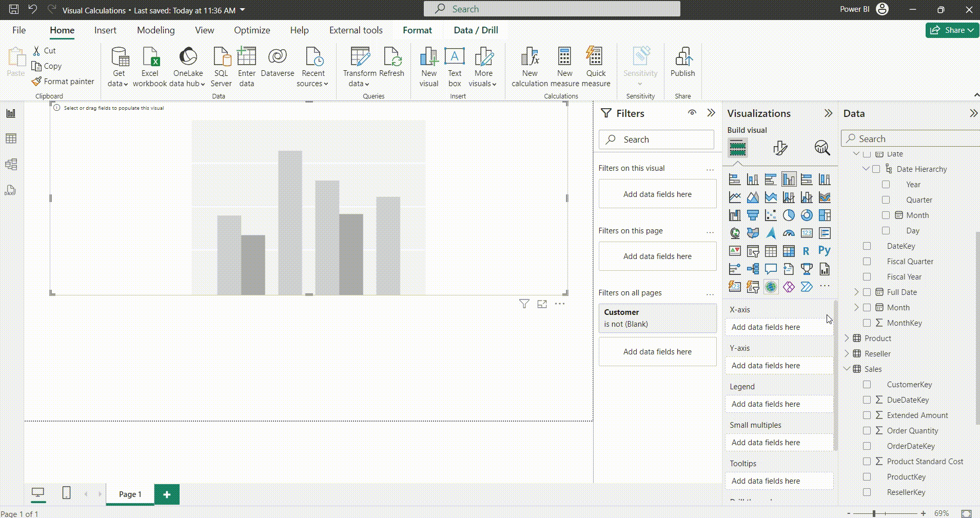Click Focus mode icon below the visual
Viewport: 980px width, 518px height.
542,304
